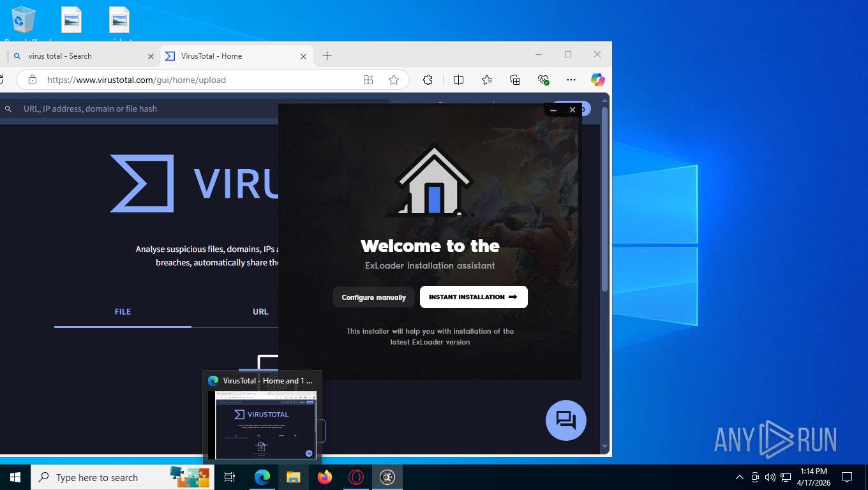Open File Explorer from the taskbar
868x490 pixels.
coord(293,477)
